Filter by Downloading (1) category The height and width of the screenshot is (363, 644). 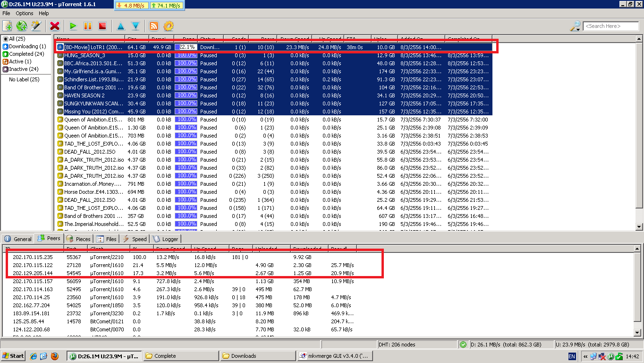(x=25, y=46)
